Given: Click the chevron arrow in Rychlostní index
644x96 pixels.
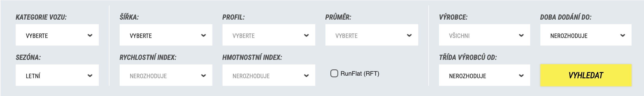Looking at the screenshot, I should (x=204, y=76).
